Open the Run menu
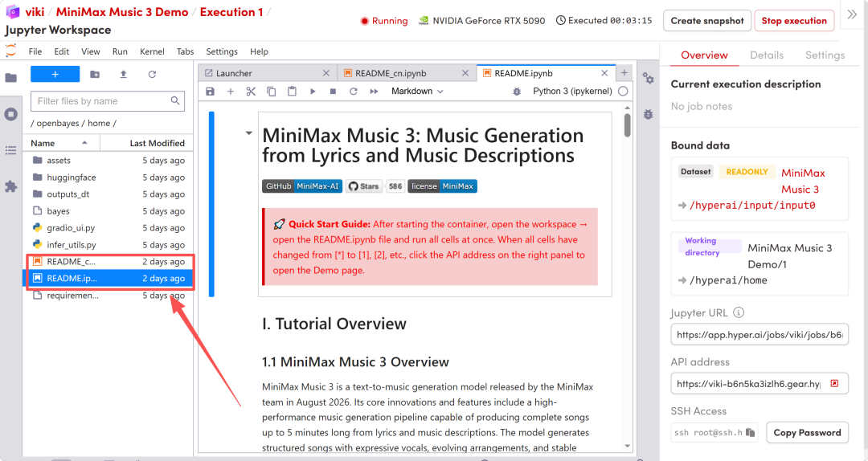 tap(120, 51)
